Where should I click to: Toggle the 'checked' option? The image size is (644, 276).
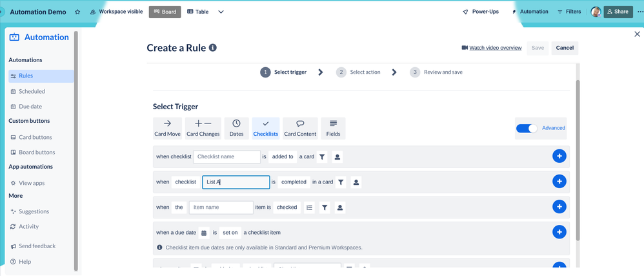tap(287, 207)
